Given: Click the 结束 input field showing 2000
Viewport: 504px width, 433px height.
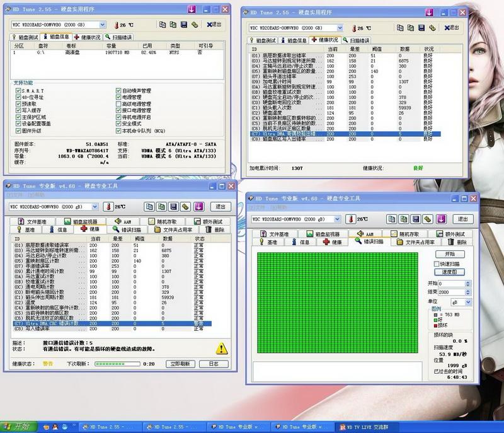Looking at the screenshot, I should (451, 292).
